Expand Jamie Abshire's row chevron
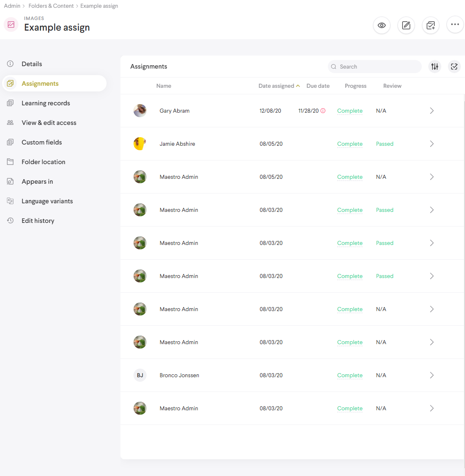This screenshot has height=476, width=465. pos(432,144)
